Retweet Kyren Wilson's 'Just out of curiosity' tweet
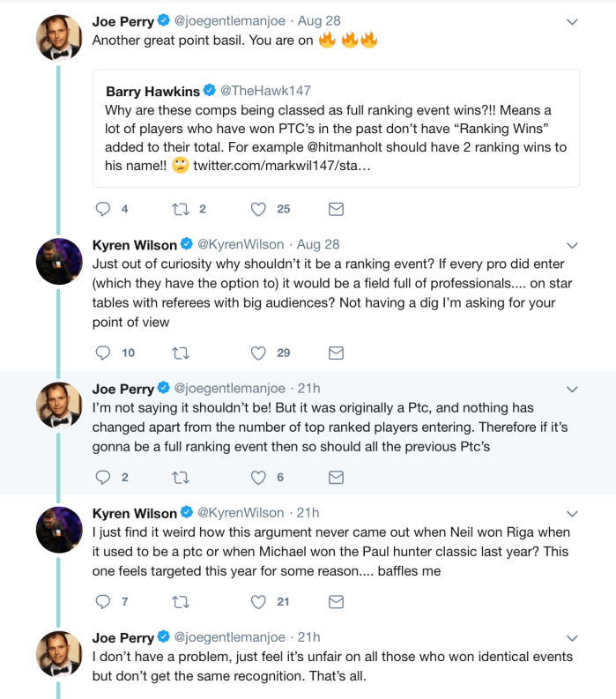This screenshot has width=616, height=699. click(181, 353)
